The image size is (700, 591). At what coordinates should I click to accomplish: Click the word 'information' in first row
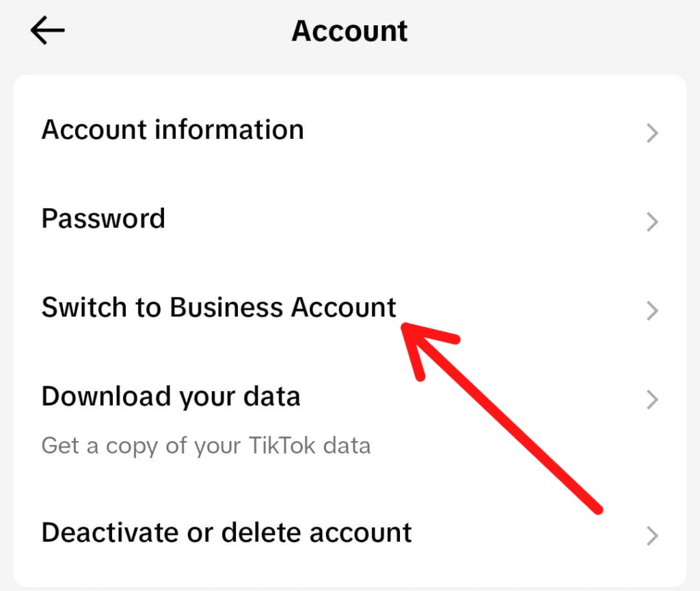pos(229,129)
